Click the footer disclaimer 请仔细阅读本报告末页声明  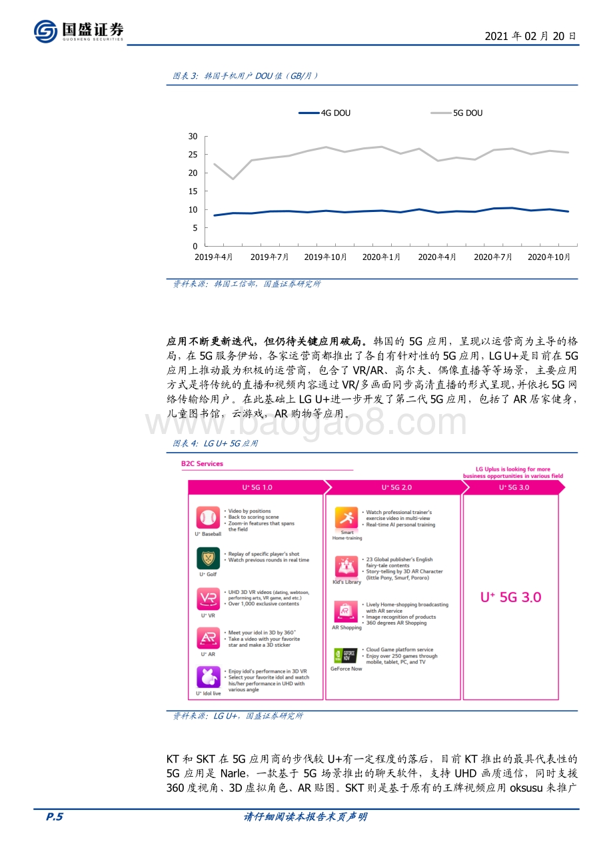click(306, 817)
